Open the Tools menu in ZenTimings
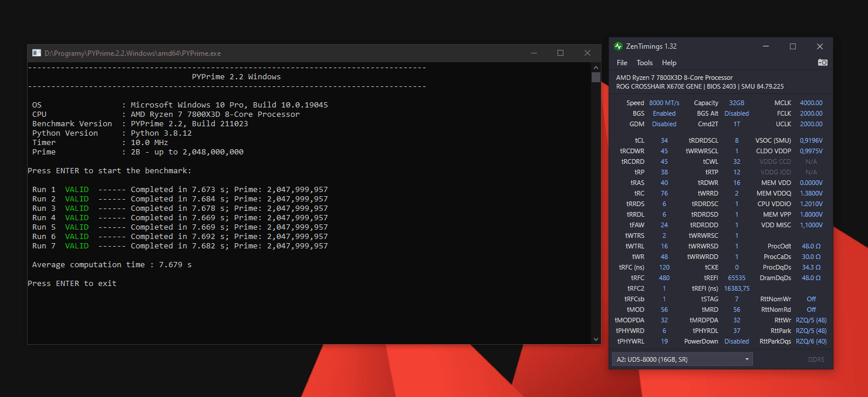Viewport: 868px width, 397px height. [644, 63]
